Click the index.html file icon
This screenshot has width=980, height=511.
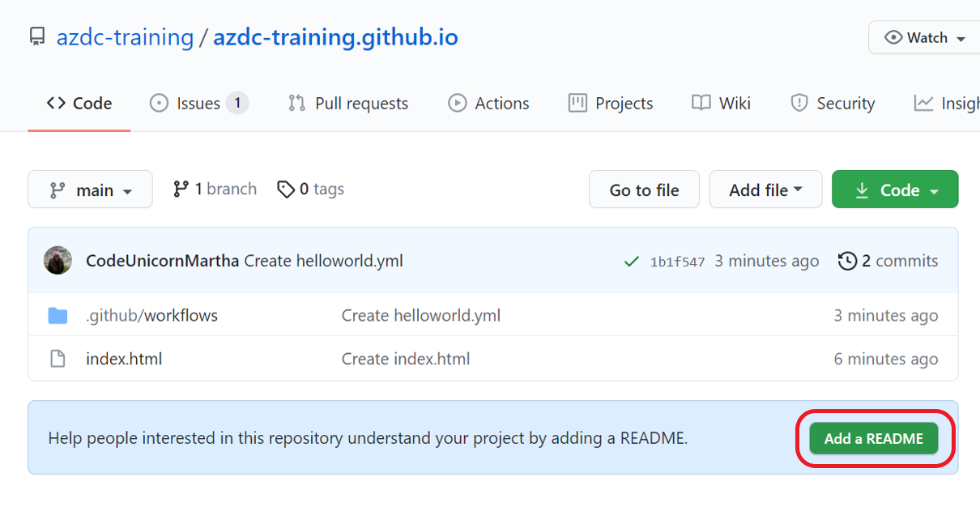point(58,358)
